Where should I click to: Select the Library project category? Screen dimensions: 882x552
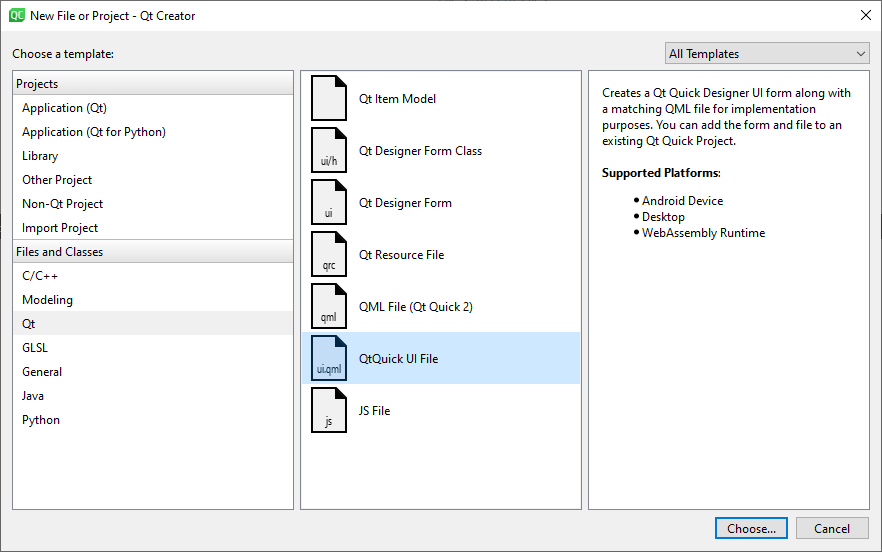153,156
